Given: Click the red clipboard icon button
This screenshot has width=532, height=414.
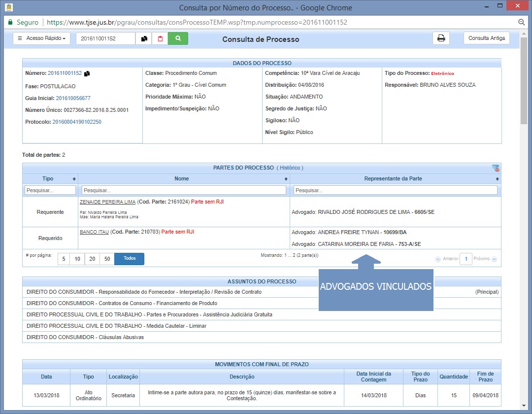Looking at the screenshot, I should tap(160, 38).
